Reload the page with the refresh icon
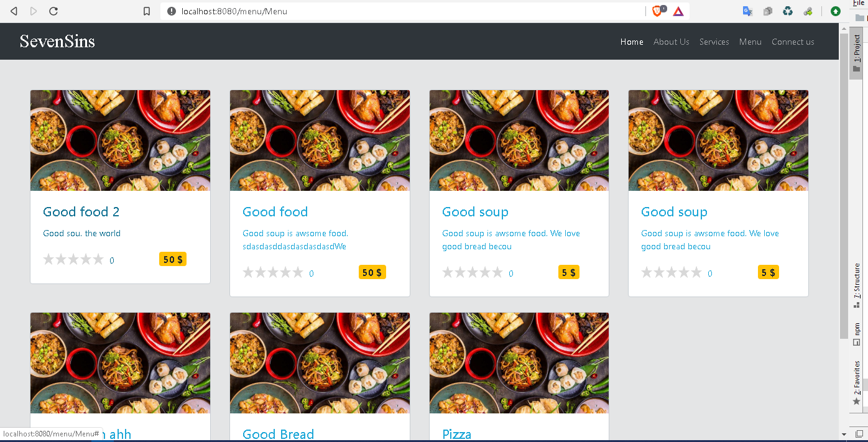This screenshot has width=868, height=442. pyautogui.click(x=53, y=11)
